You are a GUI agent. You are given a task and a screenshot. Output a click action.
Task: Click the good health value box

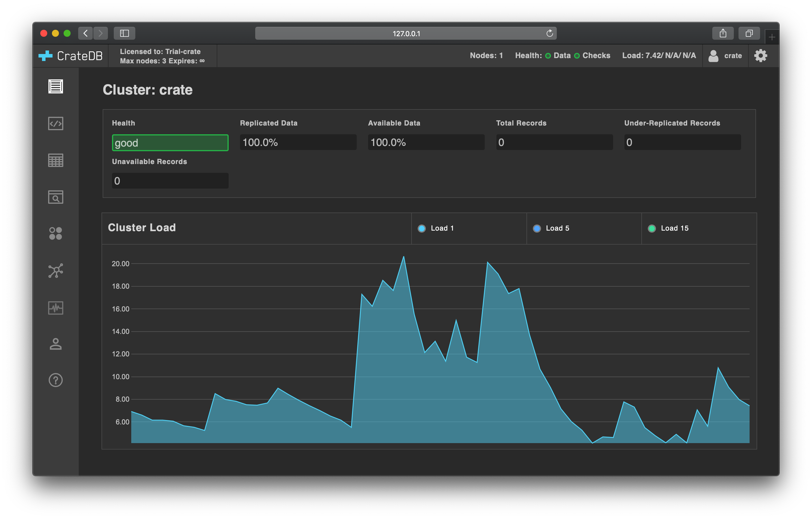click(170, 143)
